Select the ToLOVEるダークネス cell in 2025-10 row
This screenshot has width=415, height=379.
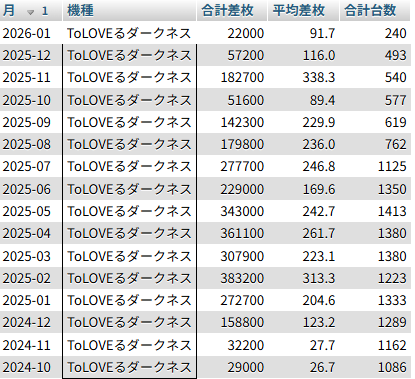(x=129, y=100)
